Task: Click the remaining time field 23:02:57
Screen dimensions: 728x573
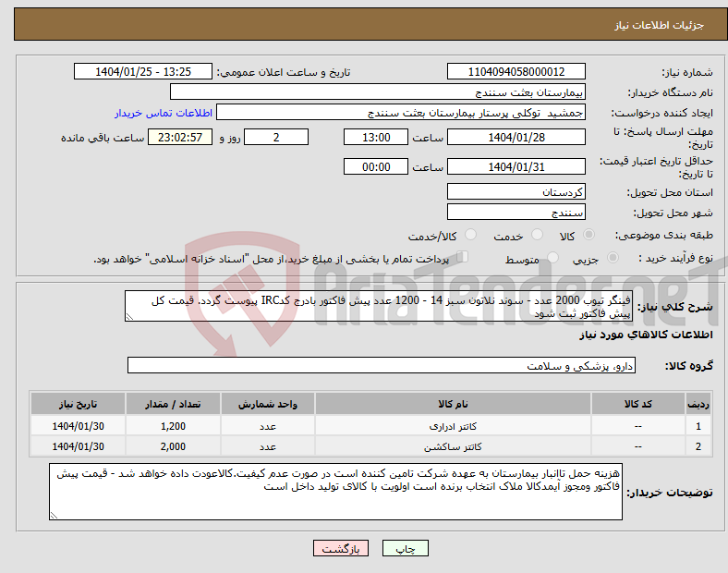Action: tap(180, 138)
